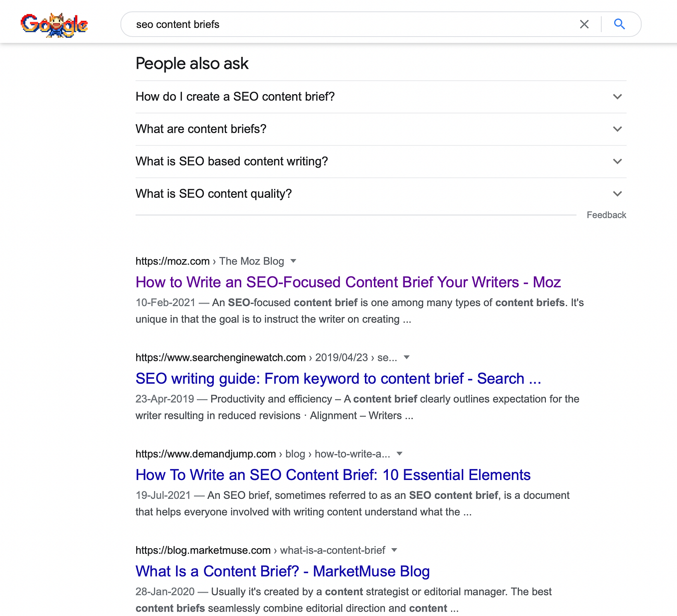Expand 'What are content briefs?' question
This screenshot has width=677, height=616.
(381, 129)
